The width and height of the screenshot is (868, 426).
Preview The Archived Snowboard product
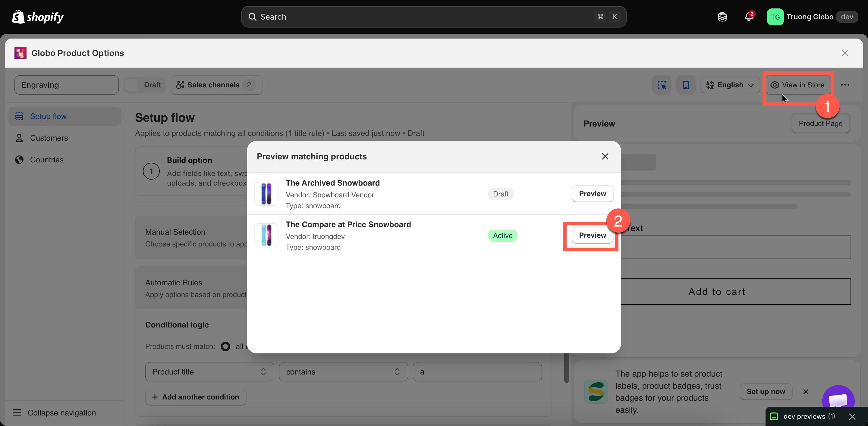tap(592, 194)
